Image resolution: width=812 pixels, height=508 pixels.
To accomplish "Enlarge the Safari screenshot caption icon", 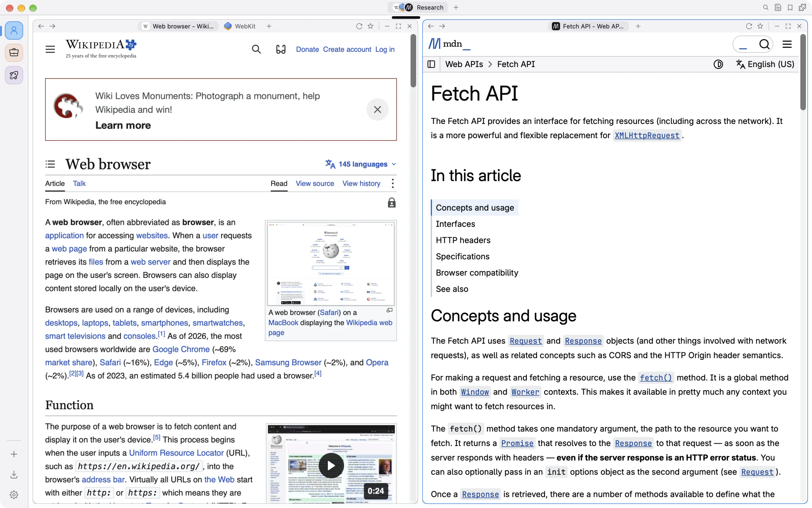I will click(x=389, y=310).
